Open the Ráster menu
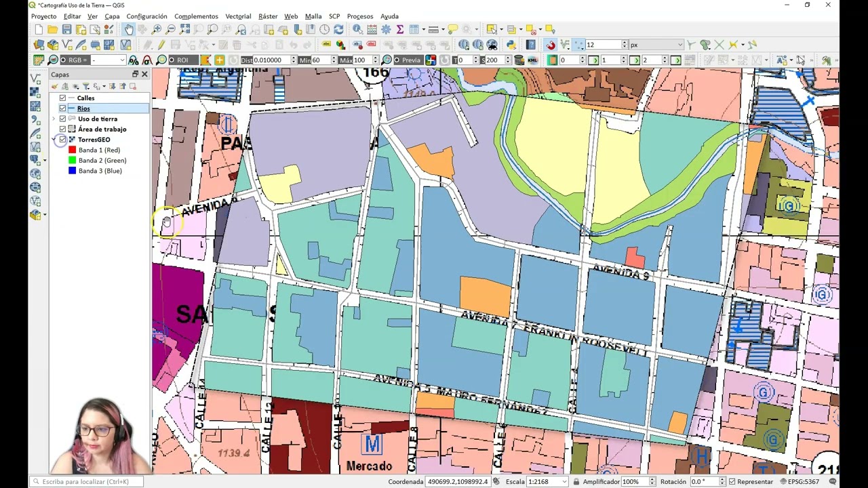The image size is (868, 488). 268,16
